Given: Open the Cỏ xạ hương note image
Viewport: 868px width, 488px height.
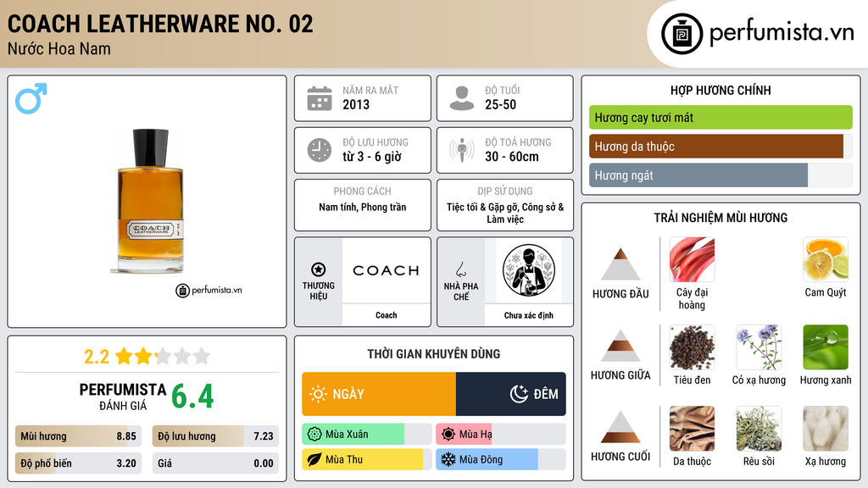Looking at the screenshot, I should 759,347.
